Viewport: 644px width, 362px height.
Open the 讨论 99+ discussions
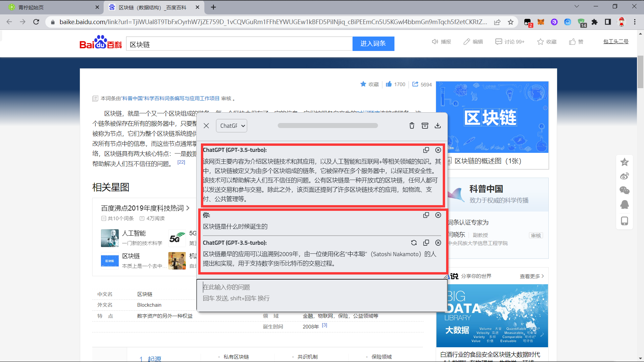click(510, 42)
